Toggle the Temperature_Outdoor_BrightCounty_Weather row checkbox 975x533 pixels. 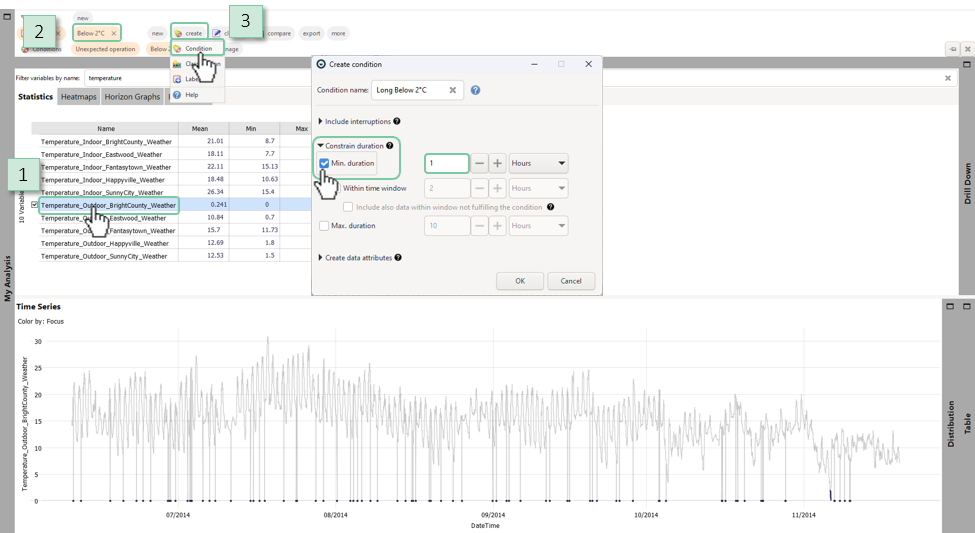coord(35,205)
